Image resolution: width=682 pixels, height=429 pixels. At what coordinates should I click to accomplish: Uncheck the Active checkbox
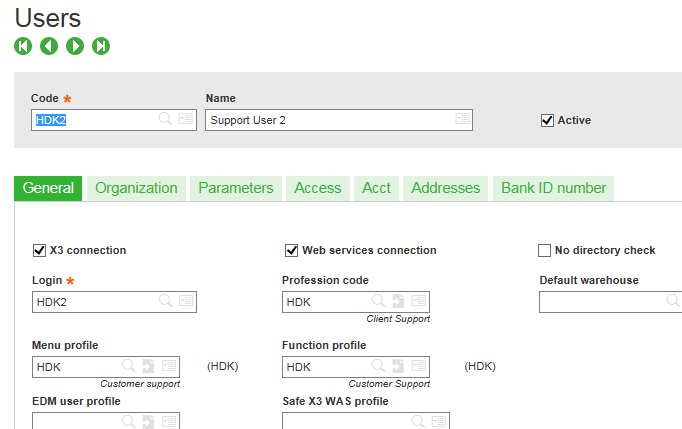(547, 120)
